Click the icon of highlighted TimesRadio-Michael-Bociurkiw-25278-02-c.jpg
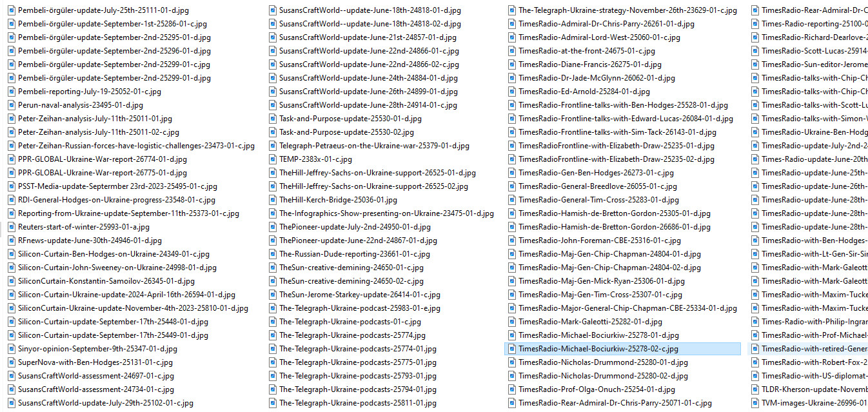Screen dimensions: 868x412 (x=512, y=349)
